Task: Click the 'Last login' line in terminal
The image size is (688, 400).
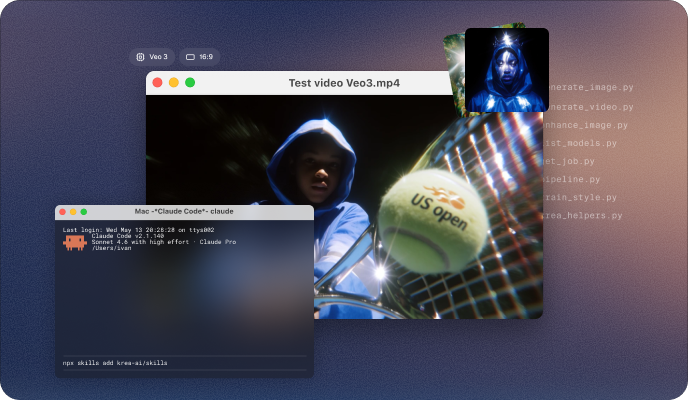Action: click(138, 230)
